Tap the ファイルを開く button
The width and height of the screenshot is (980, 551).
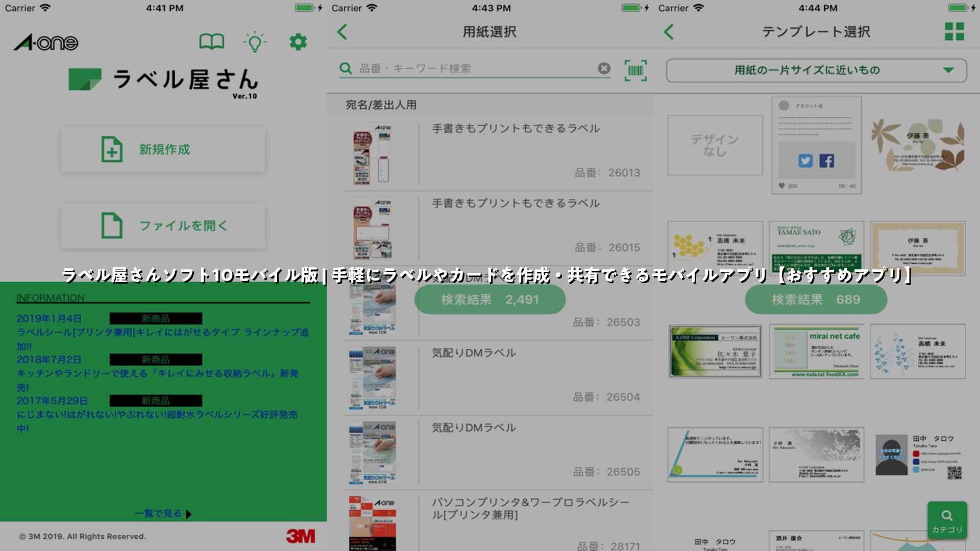click(x=163, y=226)
